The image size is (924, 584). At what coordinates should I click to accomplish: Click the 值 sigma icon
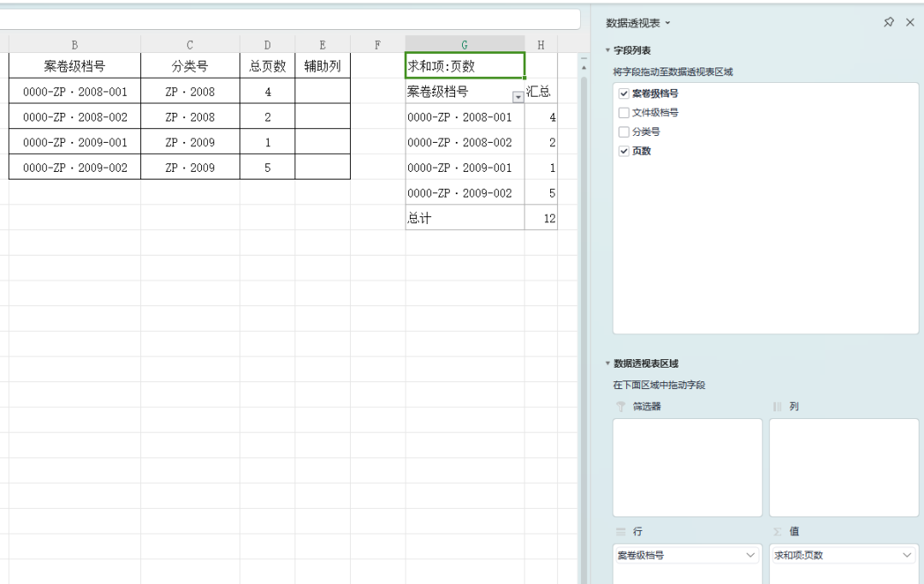(x=777, y=532)
